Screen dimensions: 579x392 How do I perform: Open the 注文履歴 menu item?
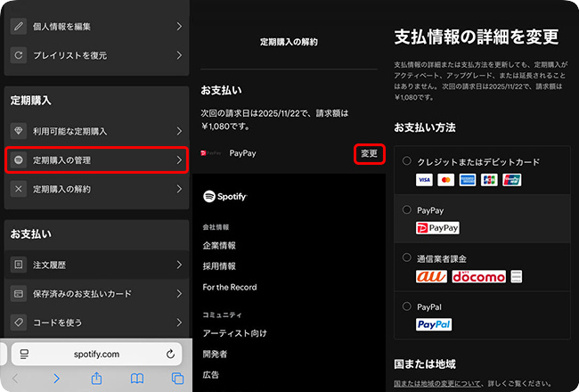(x=97, y=265)
